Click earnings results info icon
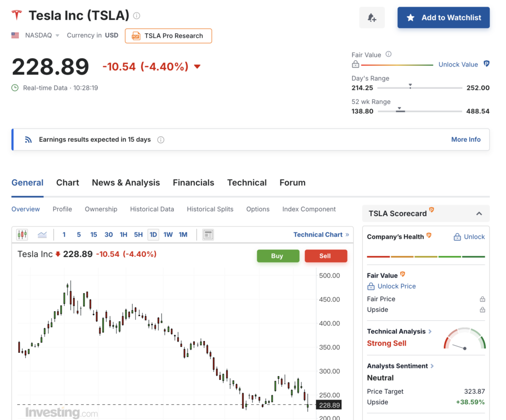Screen dimensions: 506x420 click(x=161, y=140)
